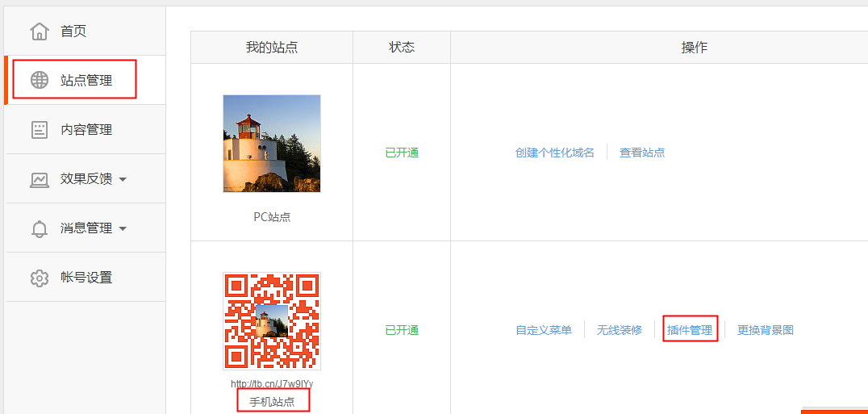Click the 内容管理 sidebar icon
This screenshot has width=868, height=414.
click(39, 130)
